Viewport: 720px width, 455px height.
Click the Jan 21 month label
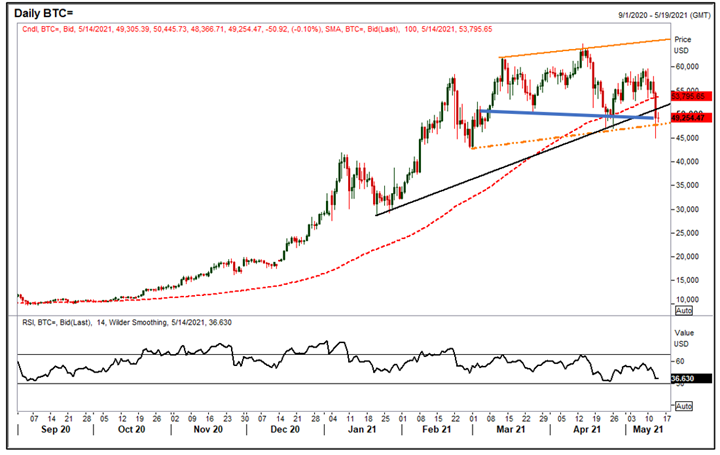pyautogui.click(x=362, y=429)
